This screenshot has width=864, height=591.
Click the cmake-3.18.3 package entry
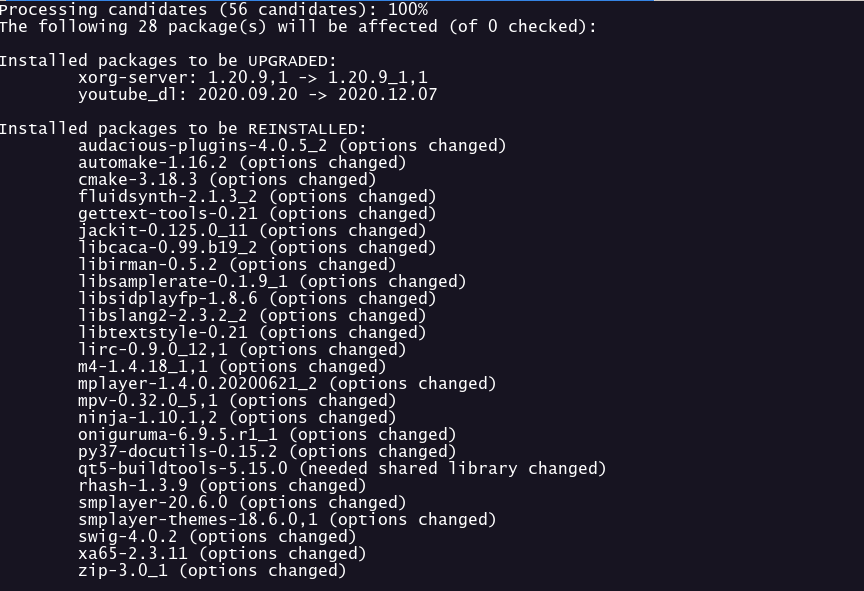tap(227, 179)
